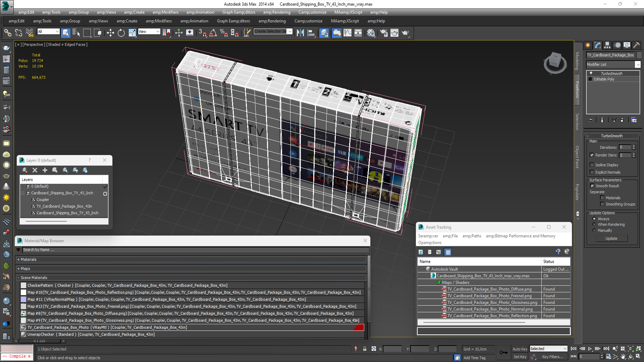Activate the Select Object tool

click(x=65, y=33)
